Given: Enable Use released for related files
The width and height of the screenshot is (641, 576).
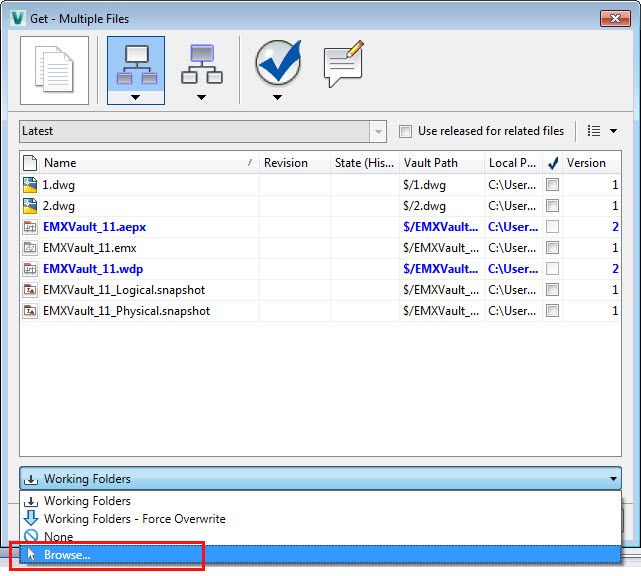Looking at the screenshot, I should tap(405, 131).
